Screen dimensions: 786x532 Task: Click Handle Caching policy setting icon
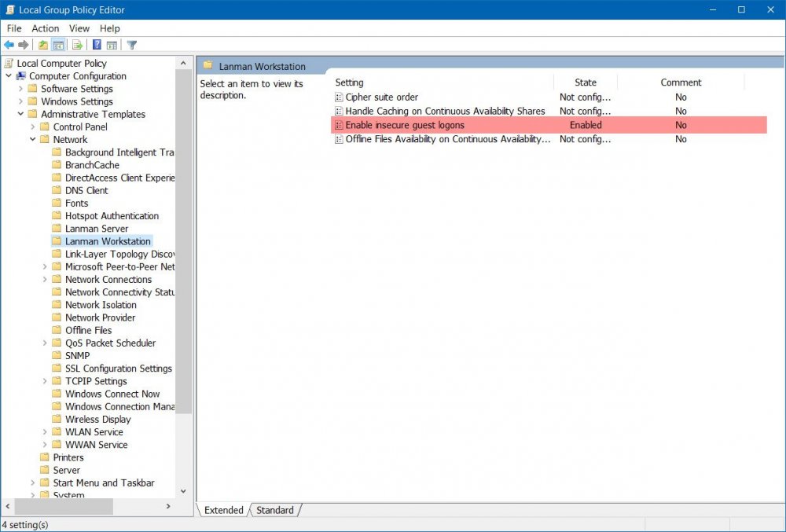coord(339,112)
